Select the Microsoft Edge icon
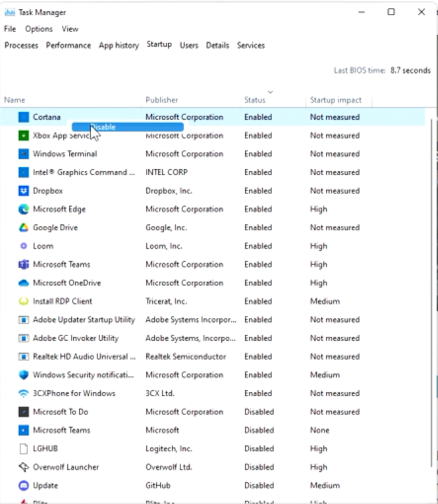Screen dimensions: 438x504 (24, 209)
